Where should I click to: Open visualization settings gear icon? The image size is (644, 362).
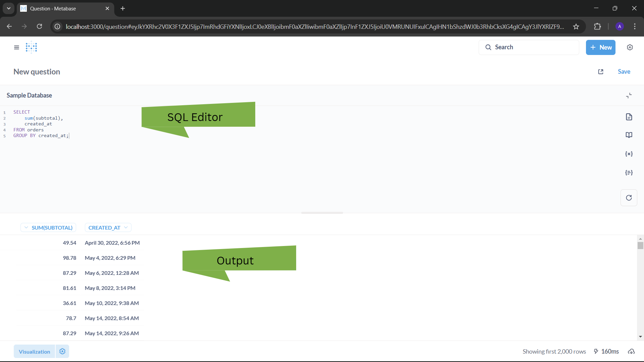click(x=62, y=351)
